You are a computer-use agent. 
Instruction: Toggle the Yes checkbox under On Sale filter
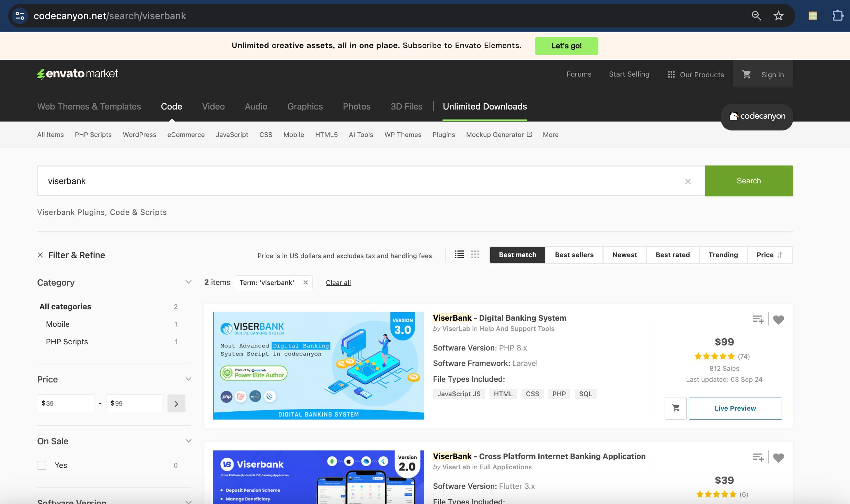pos(42,465)
